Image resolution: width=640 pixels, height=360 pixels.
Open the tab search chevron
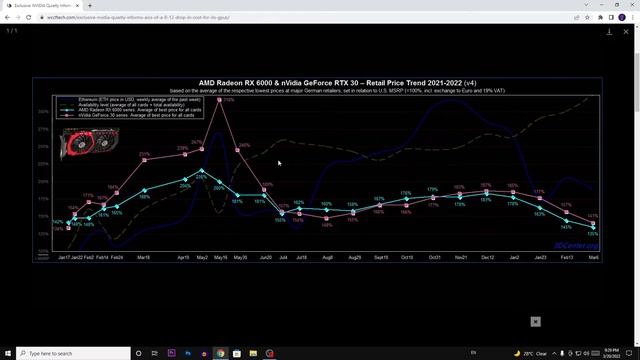pyautogui.click(x=586, y=5)
